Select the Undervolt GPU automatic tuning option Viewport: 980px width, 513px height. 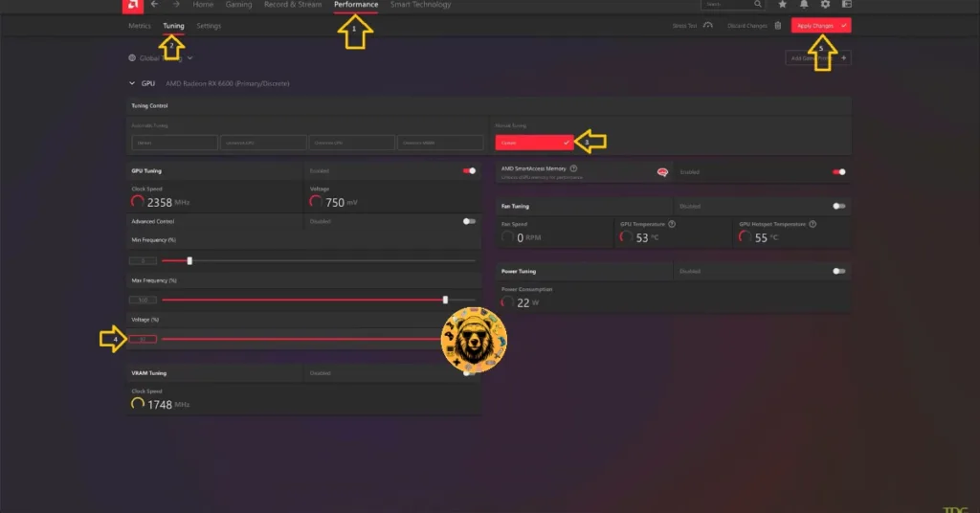[x=263, y=143]
